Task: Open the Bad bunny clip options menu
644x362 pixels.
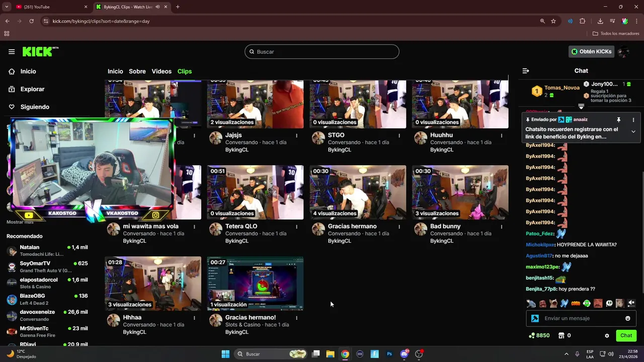Action: click(502, 226)
